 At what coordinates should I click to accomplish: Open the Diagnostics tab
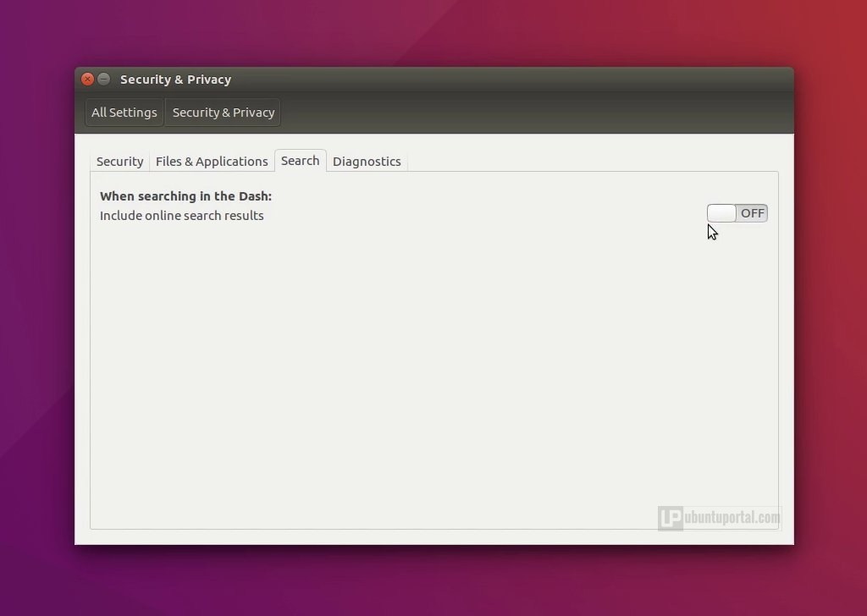click(367, 162)
